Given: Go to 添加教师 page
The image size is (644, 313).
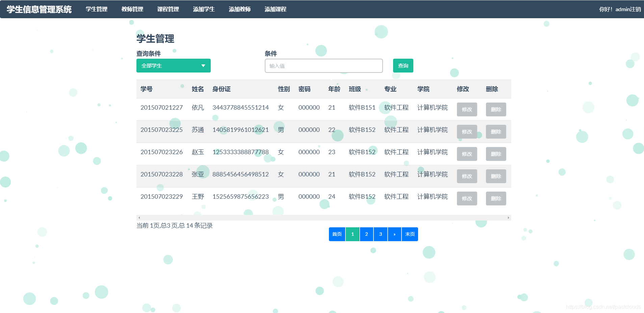Looking at the screenshot, I should click(240, 9).
